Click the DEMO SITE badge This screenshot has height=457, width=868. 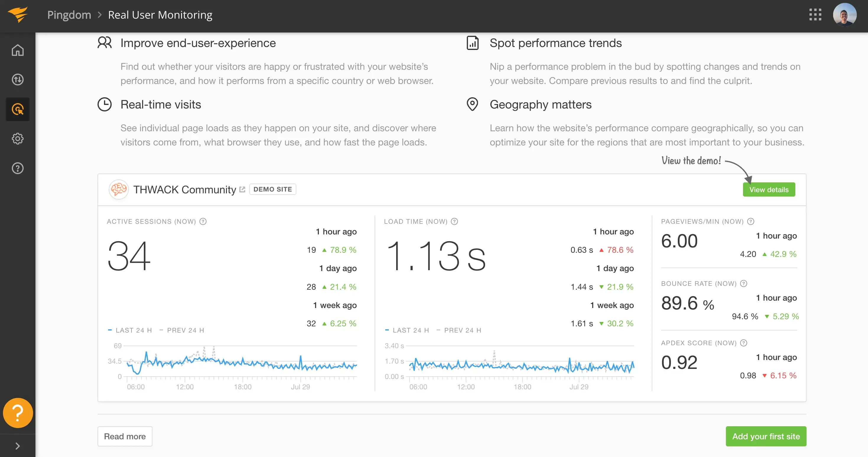273,189
